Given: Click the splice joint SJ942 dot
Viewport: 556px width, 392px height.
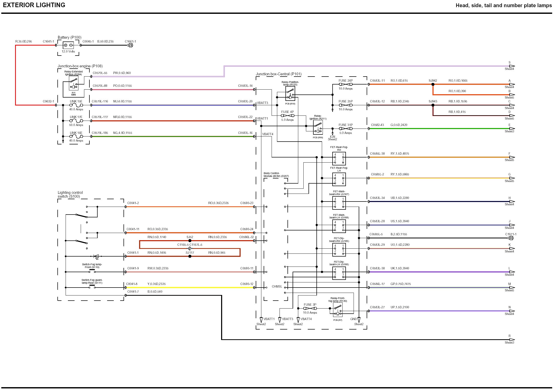Looking at the screenshot, I should tap(433, 84).
